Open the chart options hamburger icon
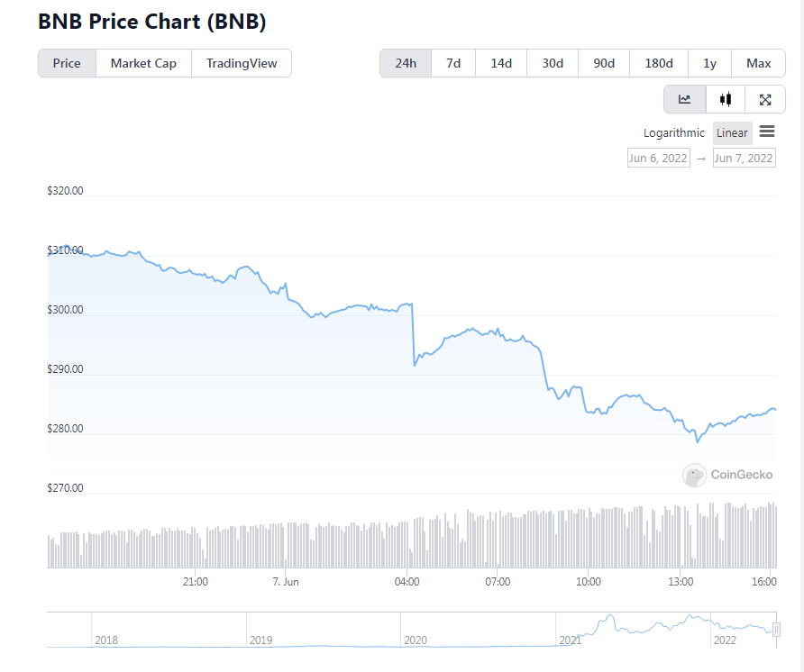 coord(767,132)
